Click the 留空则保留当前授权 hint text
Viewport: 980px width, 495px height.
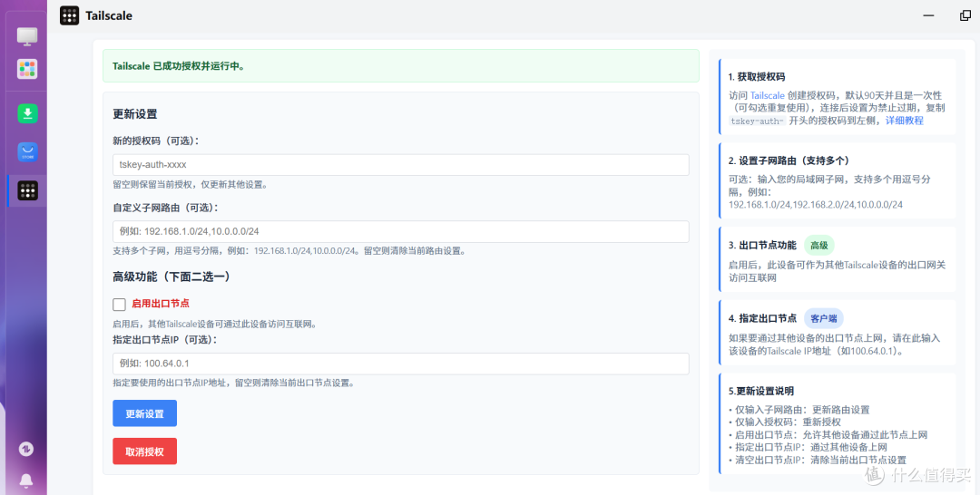point(191,185)
